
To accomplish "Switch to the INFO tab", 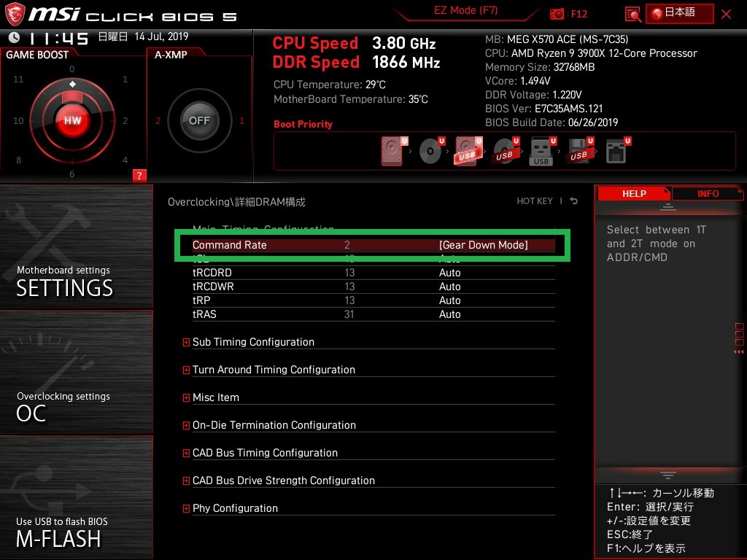I will pyautogui.click(x=708, y=194).
